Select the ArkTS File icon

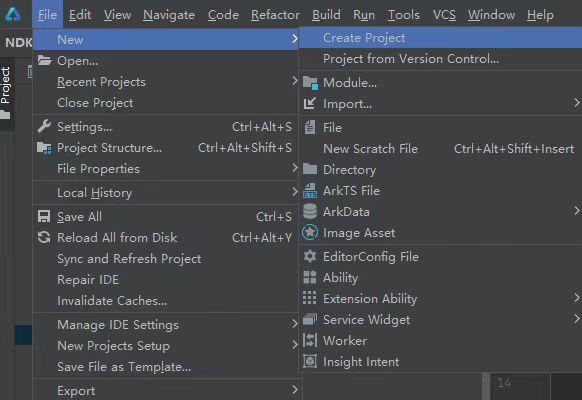310,191
